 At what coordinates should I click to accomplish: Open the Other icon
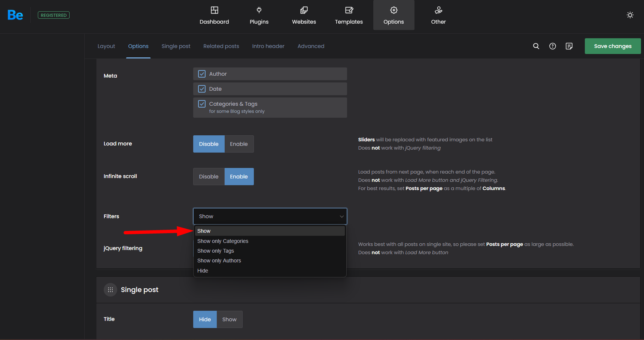click(438, 10)
